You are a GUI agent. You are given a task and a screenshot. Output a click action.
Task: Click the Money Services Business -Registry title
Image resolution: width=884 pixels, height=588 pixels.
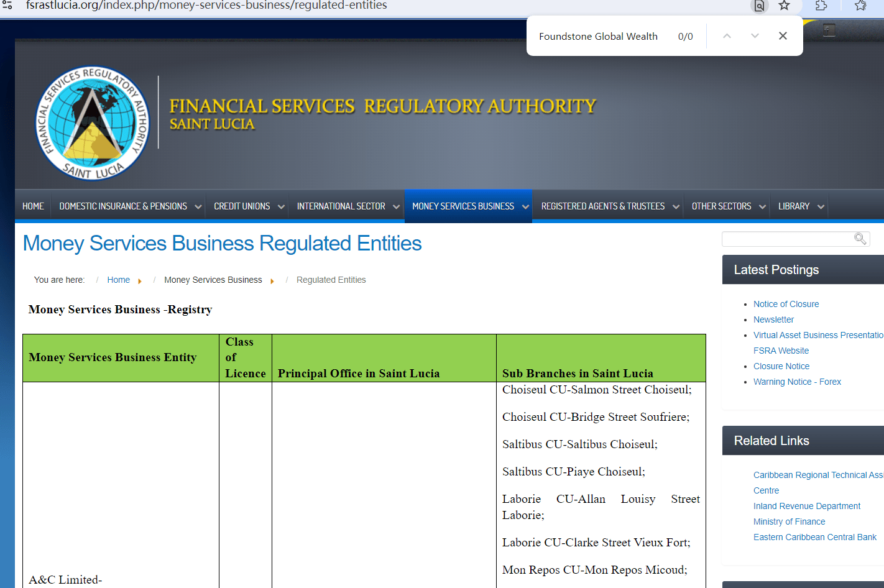point(120,310)
